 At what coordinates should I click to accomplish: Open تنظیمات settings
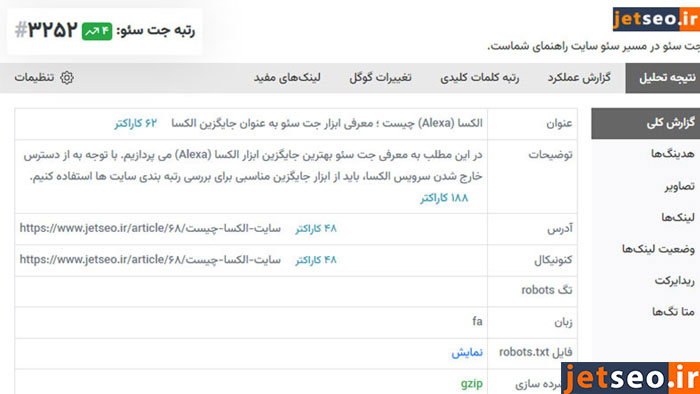click(34, 78)
